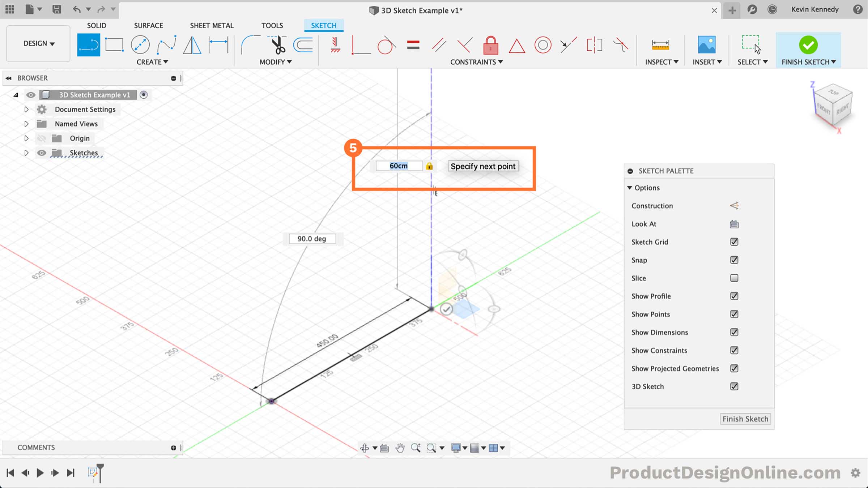Viewport: 868px width, 488px height.
Task: Click the Trim tool in Modify section
Action: (277, 45)
